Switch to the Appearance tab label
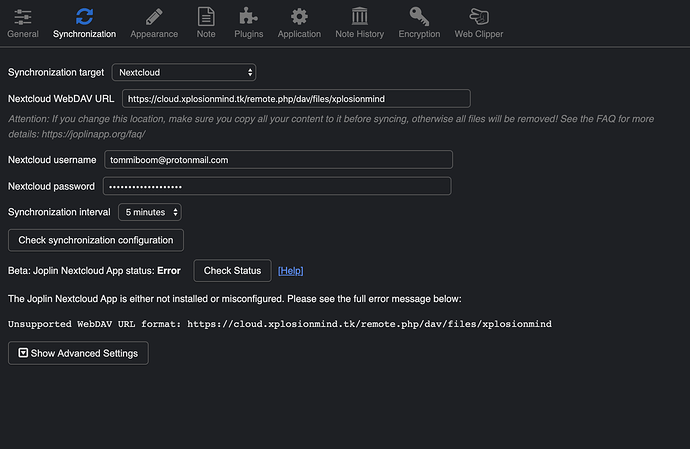This screenshot has height=449, width=690. (x=154, y=34)
